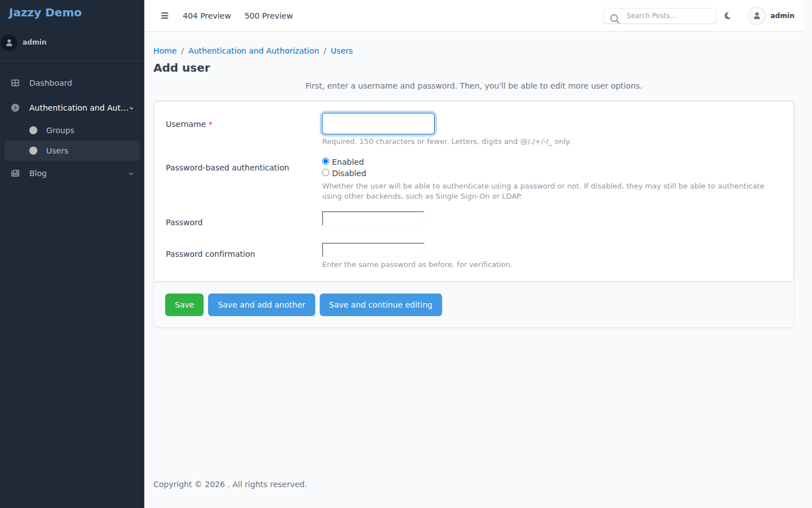Click the Authentication section arrow icon
Image resolution: width=812 pixels, height=508 pixels.
[x=15, y=108]
